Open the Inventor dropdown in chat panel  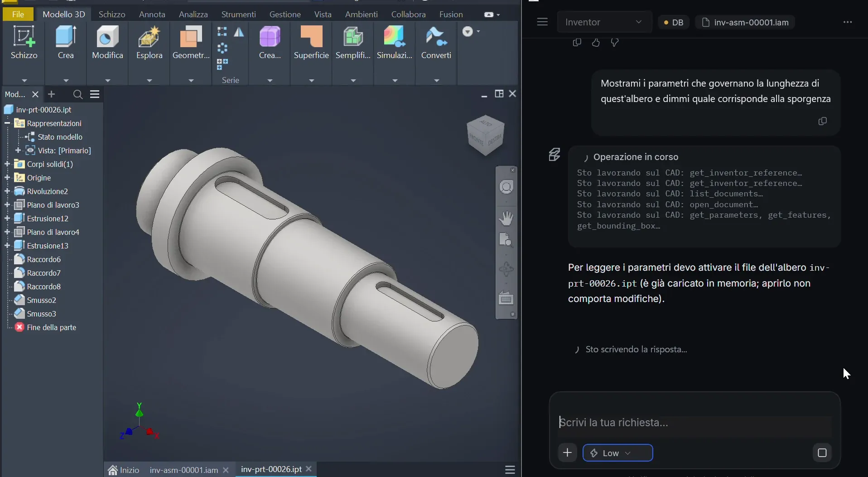tap(604, 22)
